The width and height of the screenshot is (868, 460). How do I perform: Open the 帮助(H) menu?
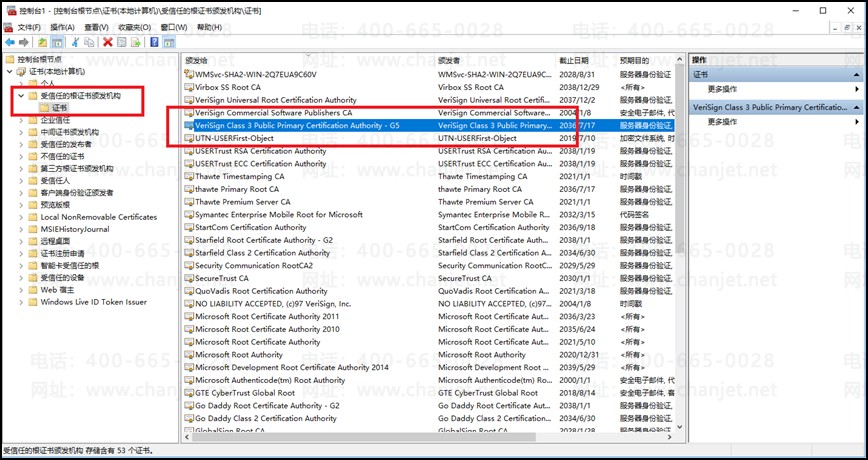point(209,27)
